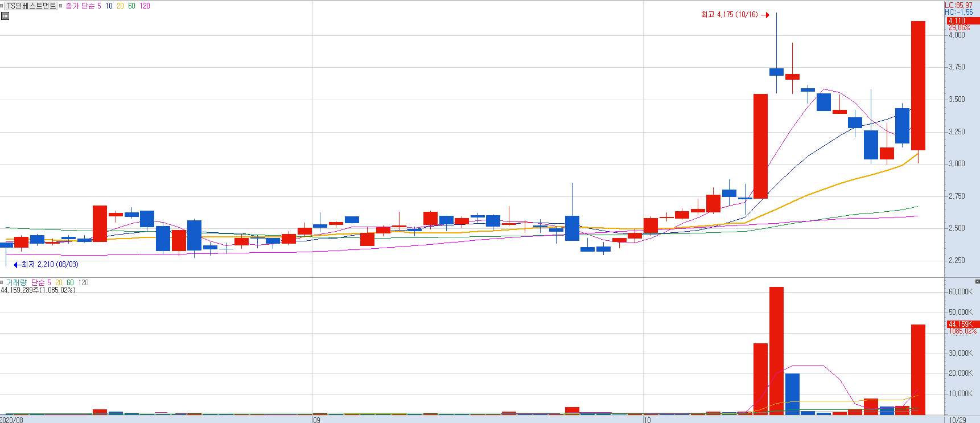This screenshot has width=980, height=423.
Task: Click the 10/29 date label
Action: point(958,420)
